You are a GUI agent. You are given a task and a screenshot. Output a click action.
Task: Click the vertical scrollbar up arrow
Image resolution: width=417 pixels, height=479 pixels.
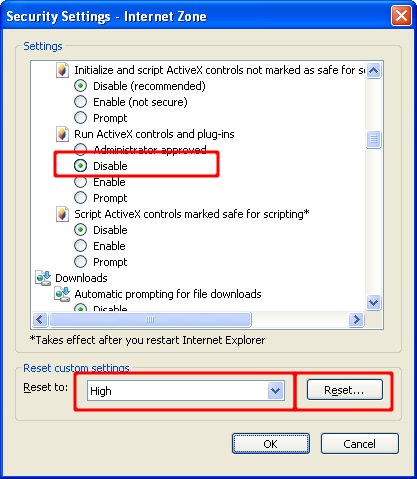(x=373, y=70)
